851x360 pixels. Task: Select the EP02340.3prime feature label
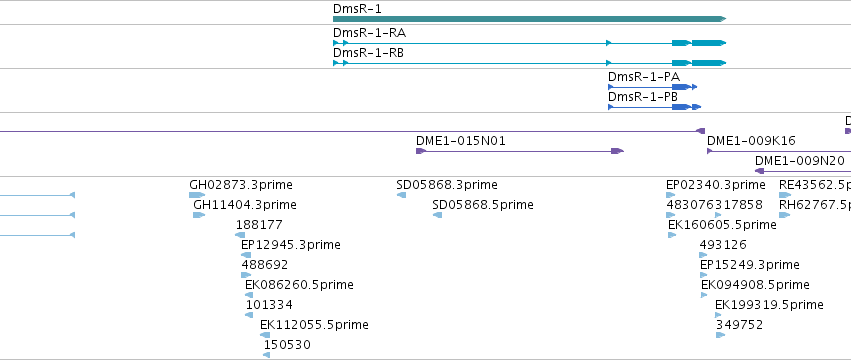[716, 185]
